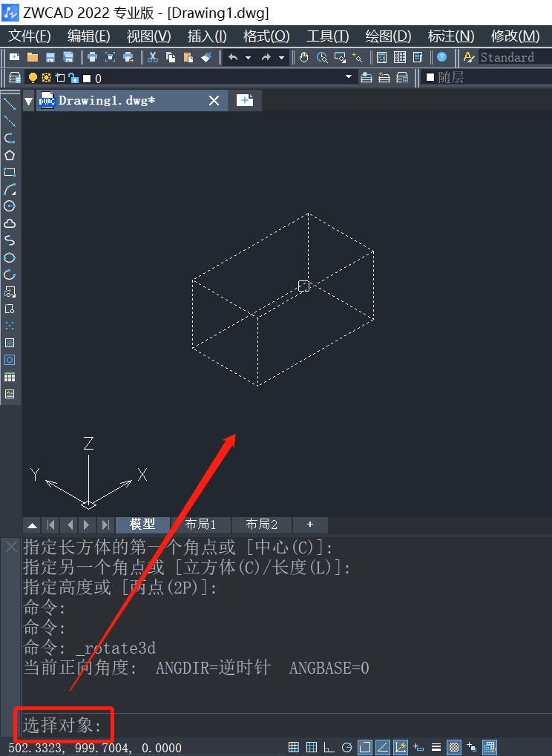Click the Help question mark icon
The image size is (552, 756).
441,57
